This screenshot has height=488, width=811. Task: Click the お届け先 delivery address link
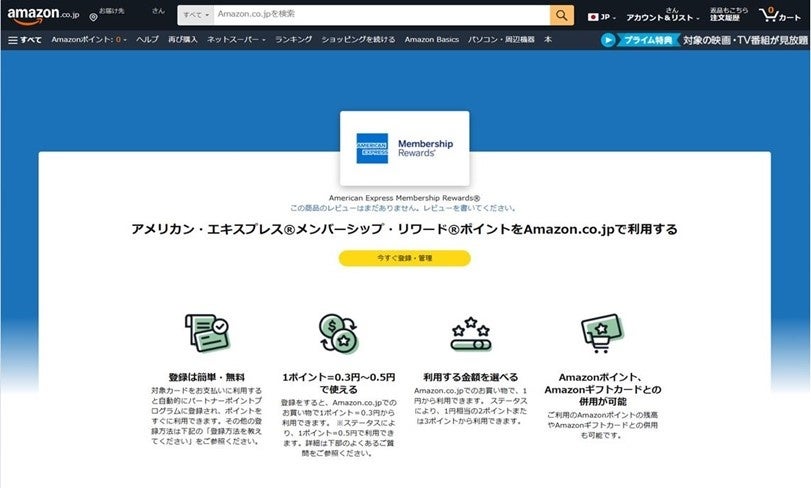click(111, 11)
